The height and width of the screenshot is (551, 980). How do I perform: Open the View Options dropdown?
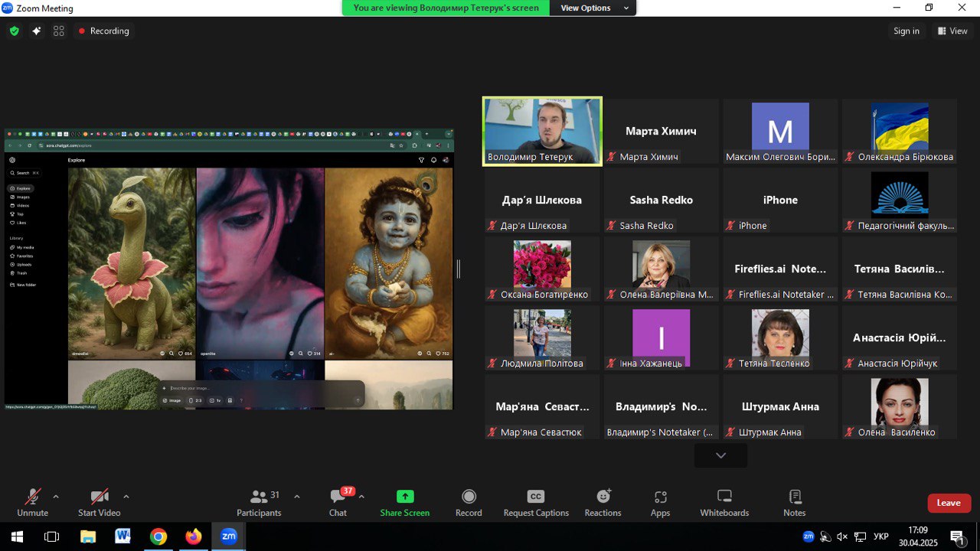point(594,8)
